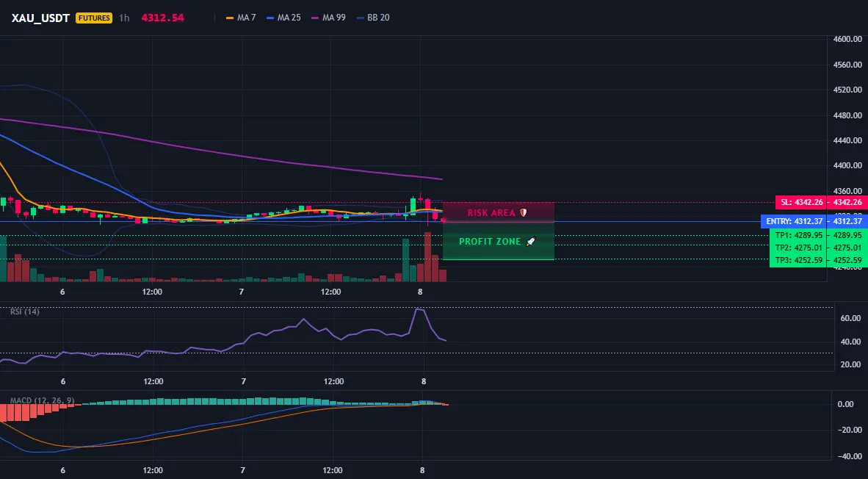Toggle the MA 7 legend indicator
The image size is (868, 479).
[241, 18]
